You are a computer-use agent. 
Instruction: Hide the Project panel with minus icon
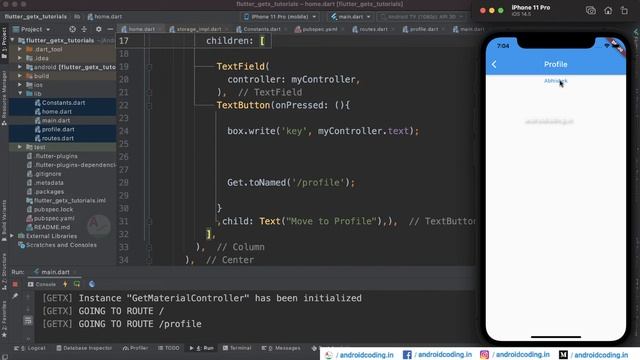(110, 29)
